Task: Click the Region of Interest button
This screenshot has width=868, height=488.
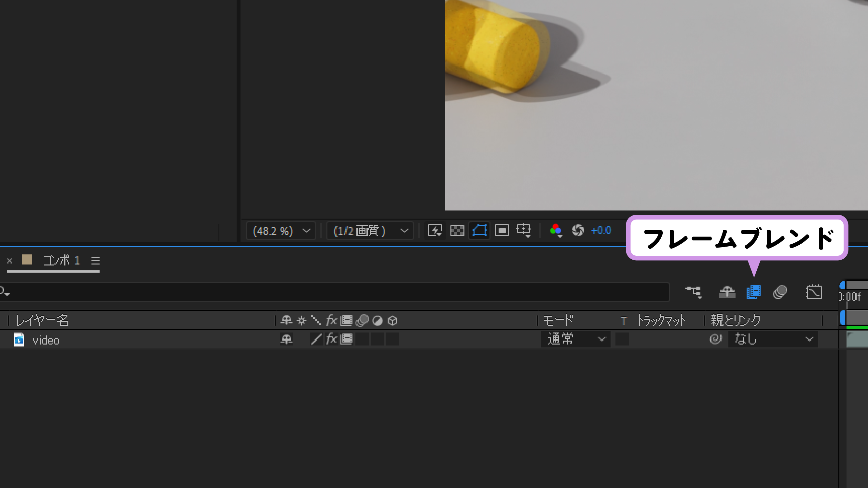Action: 502,231
